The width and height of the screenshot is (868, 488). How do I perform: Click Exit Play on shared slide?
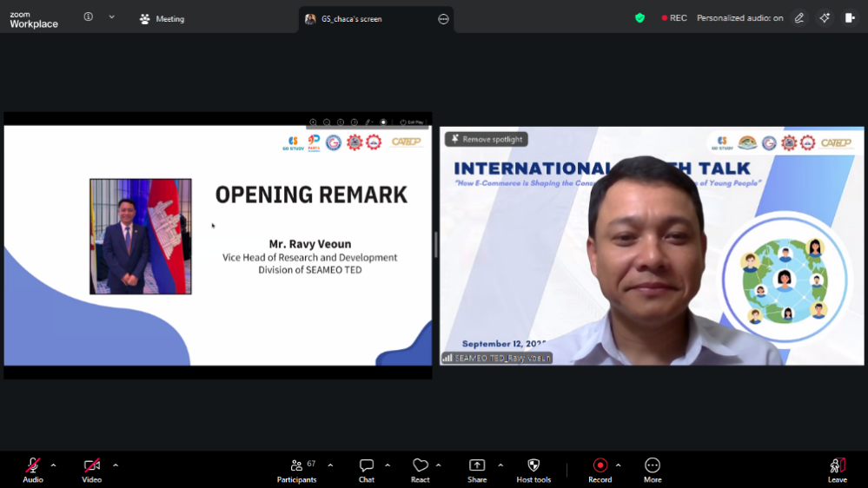pos(412,122)
